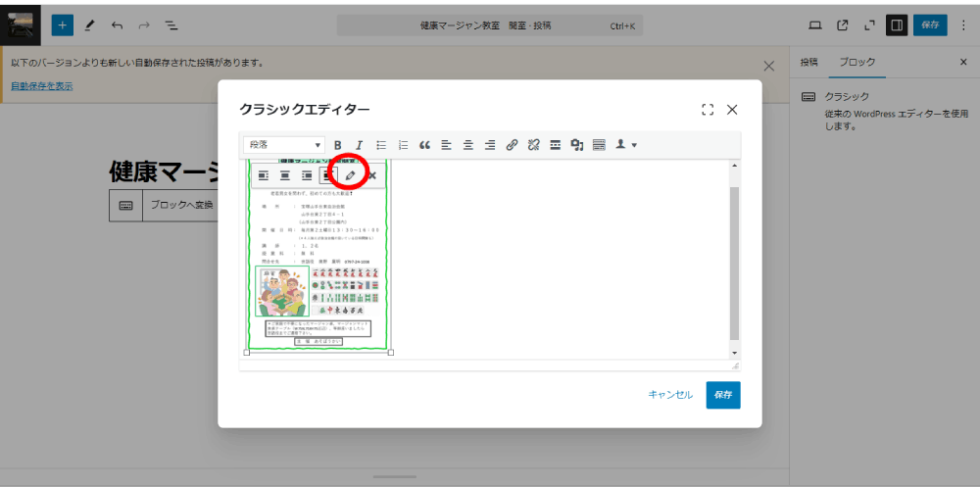Click the pencil edit icon on image

pos(350,175)
